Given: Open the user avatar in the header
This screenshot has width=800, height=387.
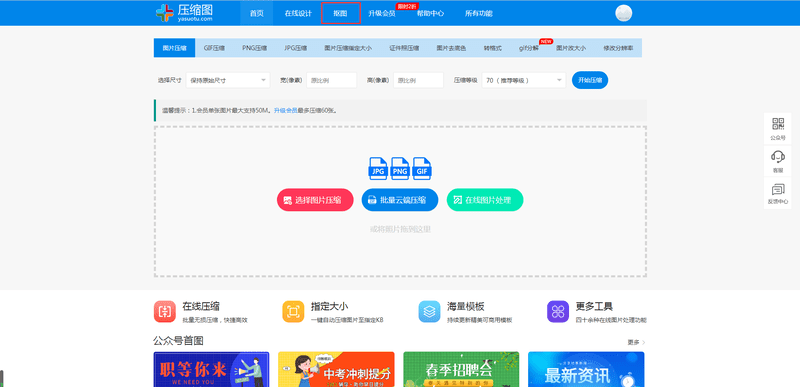Looking at the screenshot, I should pyautogui.click(x=623, y=13).
